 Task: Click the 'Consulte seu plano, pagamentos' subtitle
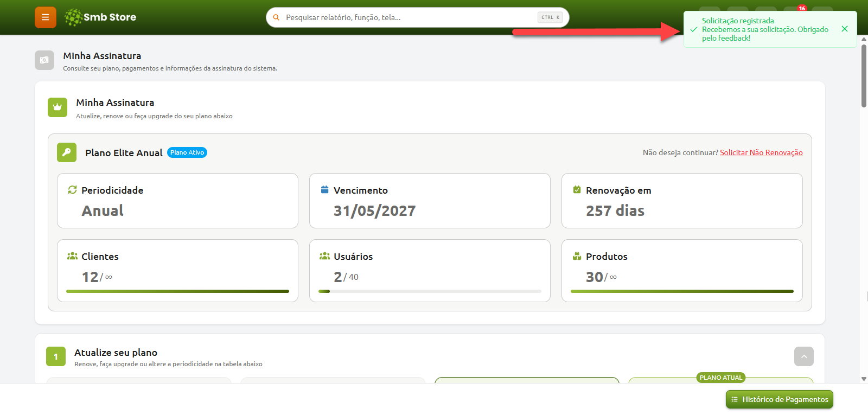coord(170,68)
